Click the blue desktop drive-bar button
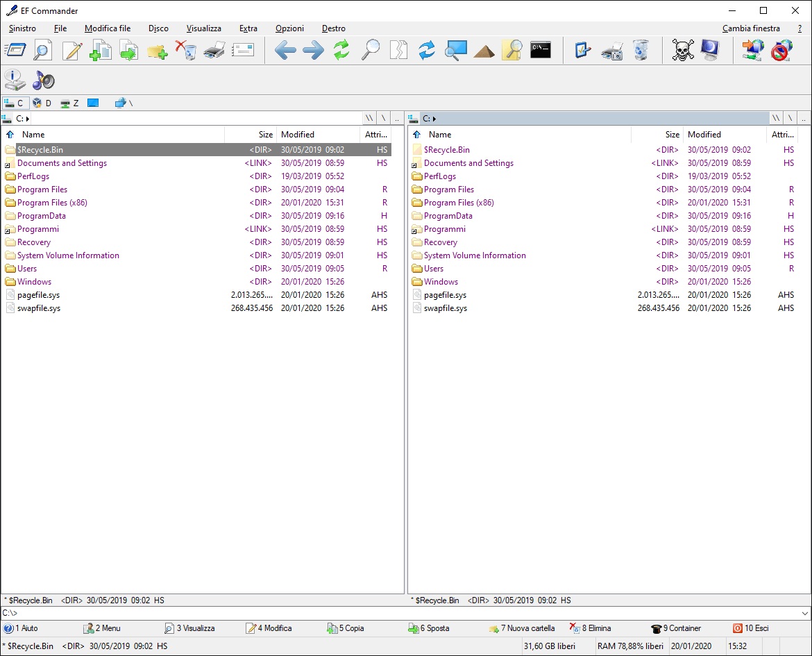 [x=93, y=103]
